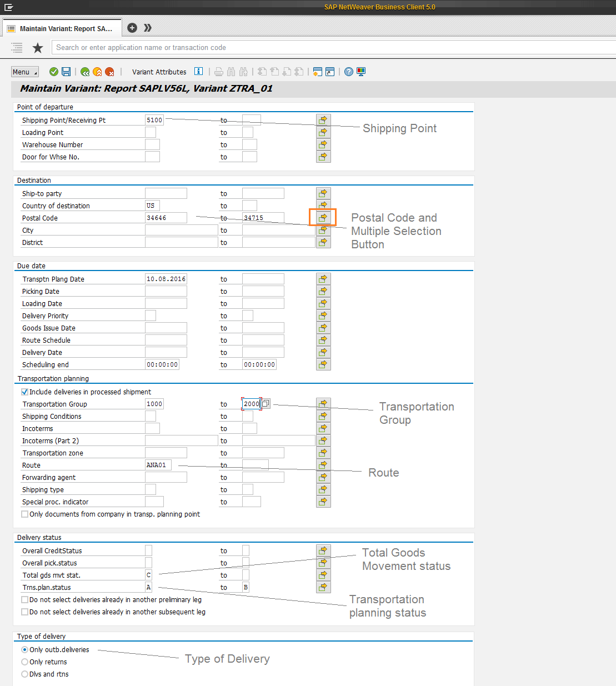Screen dimensions: 616x686
Task: Open multiple selection for Forwarding agent
Action: [x=323, y=477]
